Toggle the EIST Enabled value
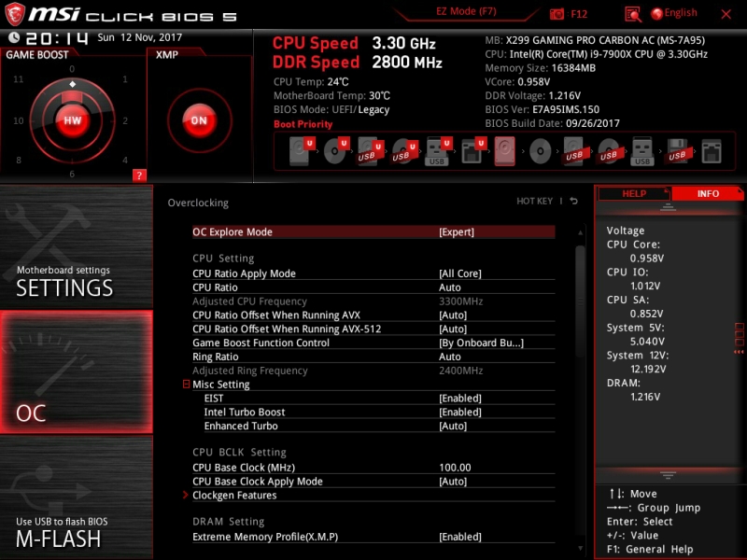The image size is (747, 560). [459, 399]
